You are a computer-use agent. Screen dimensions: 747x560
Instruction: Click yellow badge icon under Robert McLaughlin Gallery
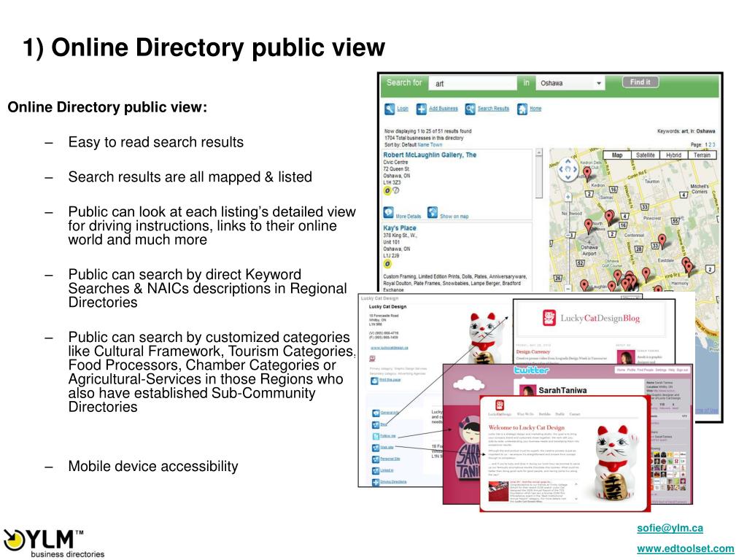(x=387, y=191)
